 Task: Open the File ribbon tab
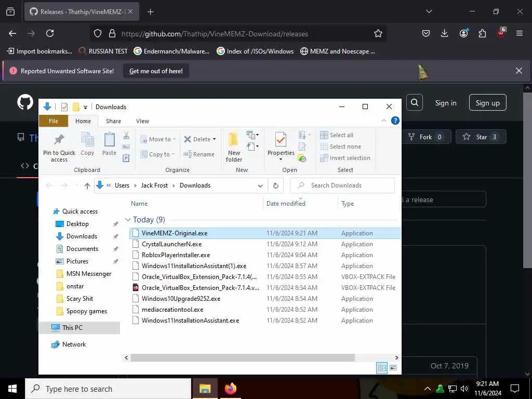54,121
